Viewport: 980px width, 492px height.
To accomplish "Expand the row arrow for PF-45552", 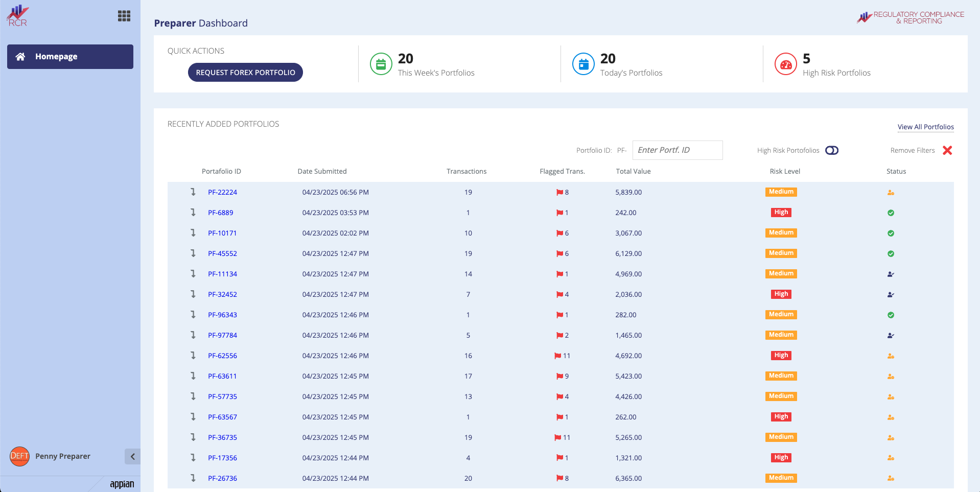I will (193, 253).
